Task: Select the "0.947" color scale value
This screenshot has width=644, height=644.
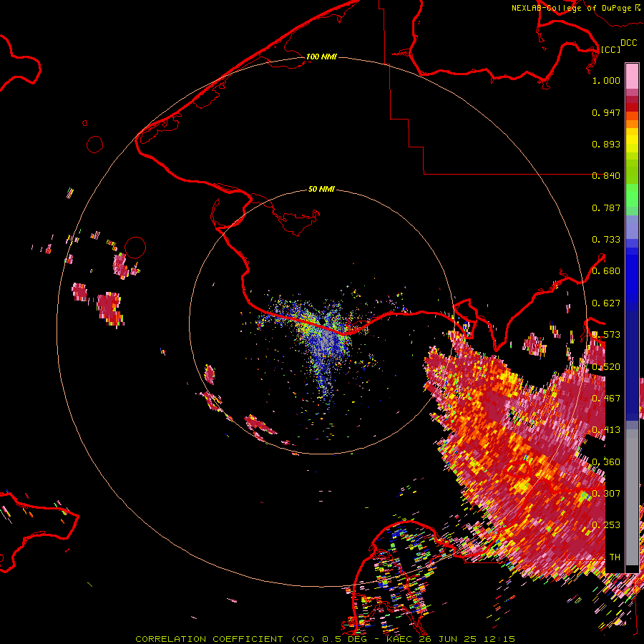Action: pyautogui.click(x=606, y=112)
